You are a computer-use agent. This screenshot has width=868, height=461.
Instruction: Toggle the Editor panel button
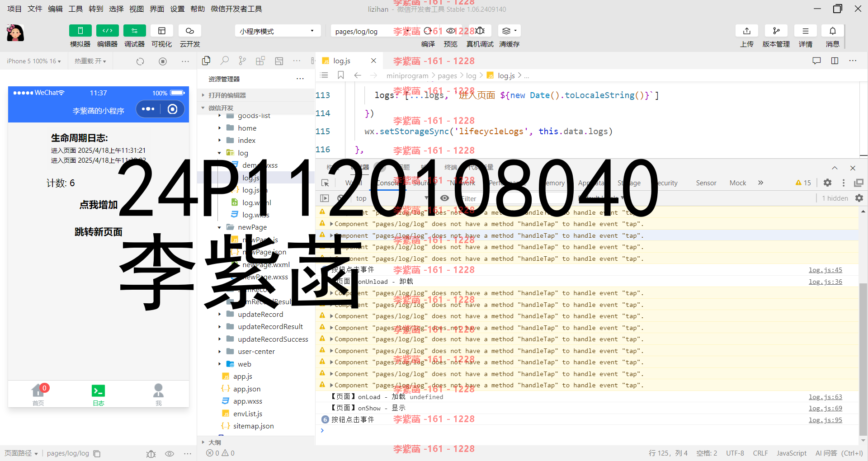107,31
